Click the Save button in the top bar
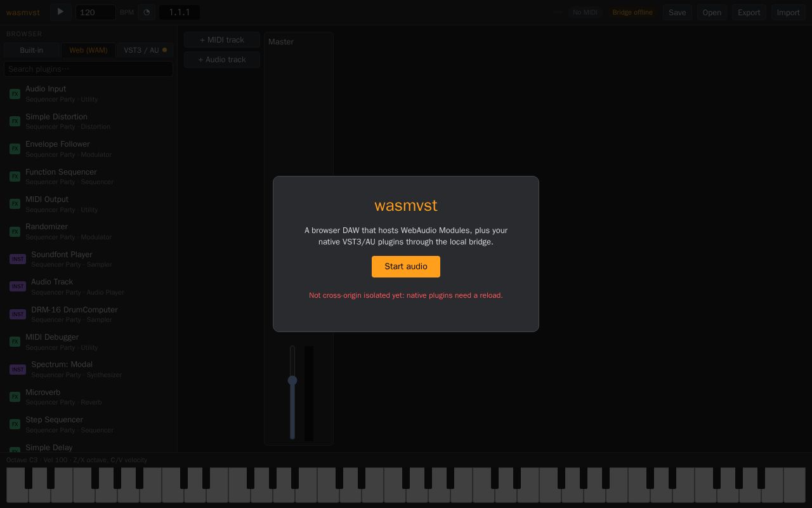Image resolution: width=812 pixels, height=508 pixels. pyautogui.click(x=678, y=12)
